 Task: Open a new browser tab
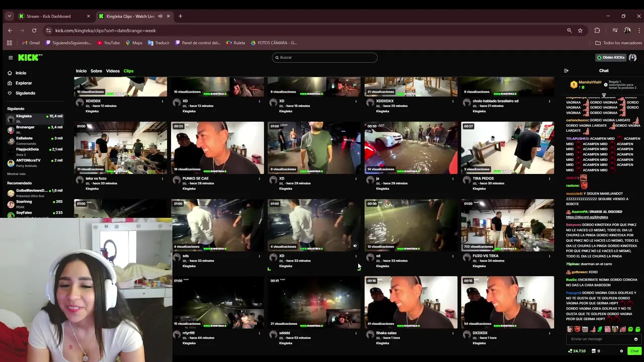point(180,16)
